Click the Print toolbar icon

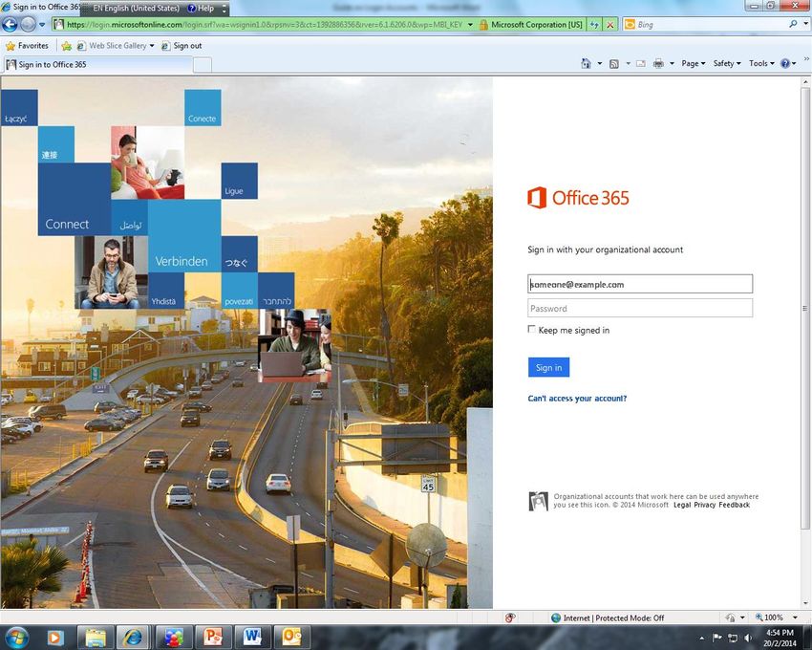[x=658, y=63]
